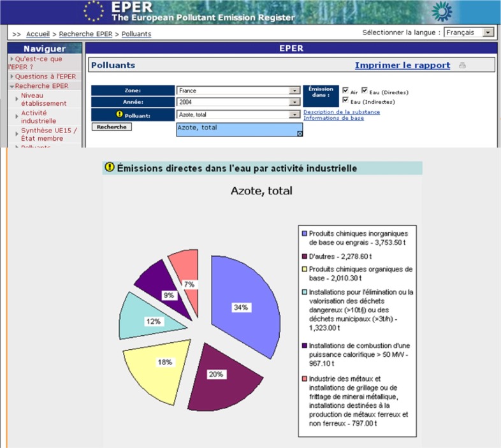The width and height of the screenshot is (501, 448).
Task: Click the EU stars logo in header
Action: click(94, 11)
